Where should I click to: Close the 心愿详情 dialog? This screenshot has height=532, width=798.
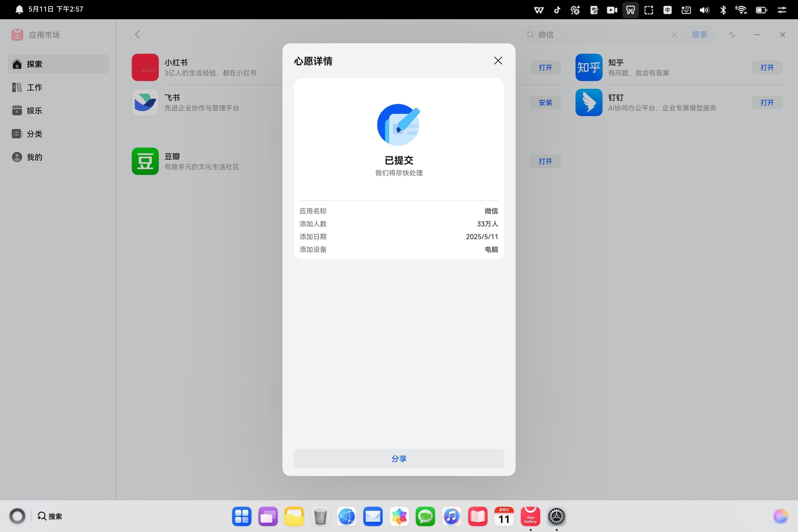coord(498,61)
